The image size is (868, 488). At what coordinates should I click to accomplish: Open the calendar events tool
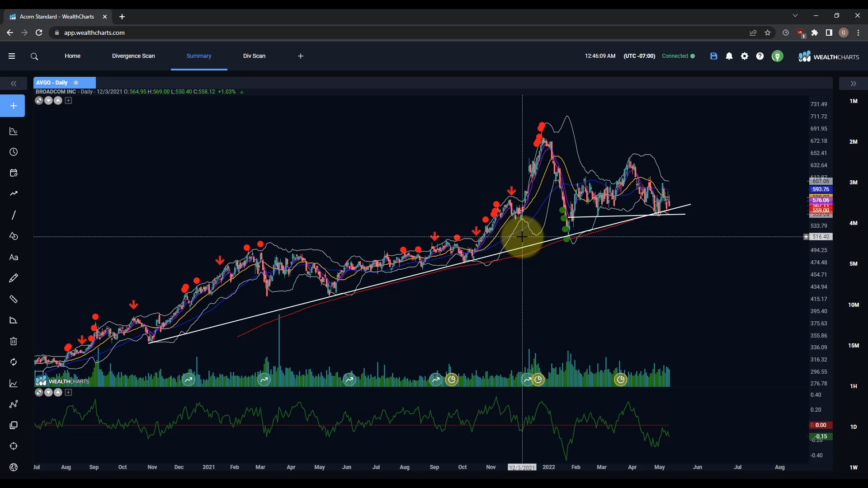14,173
